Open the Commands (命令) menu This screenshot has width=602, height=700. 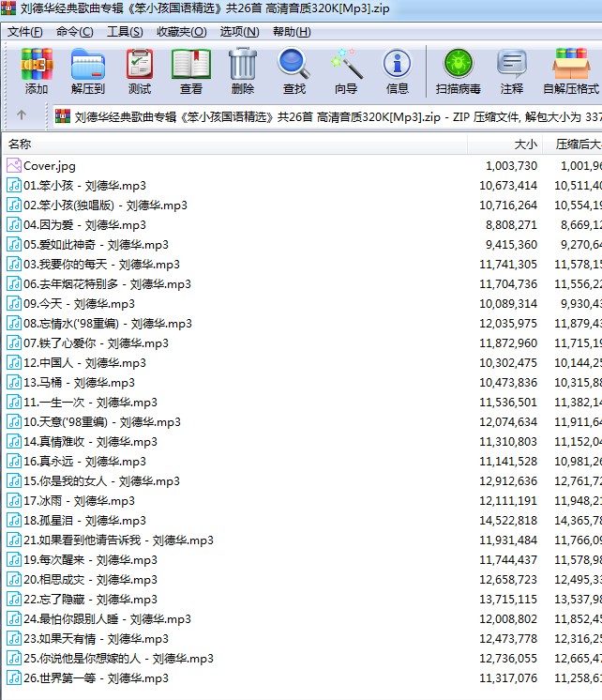pyautogui.click(x=74, y=32)
